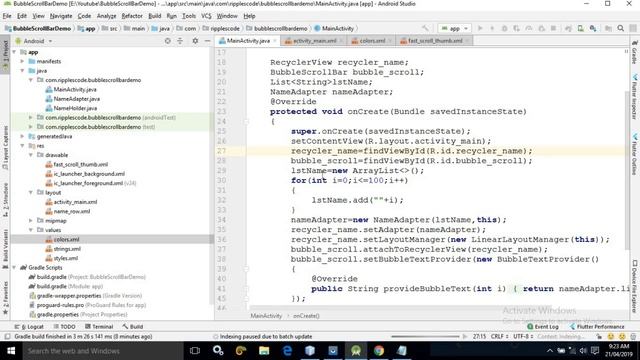
Task: Click the Profile app gauge icon
Action: click(x=529, y=28)
